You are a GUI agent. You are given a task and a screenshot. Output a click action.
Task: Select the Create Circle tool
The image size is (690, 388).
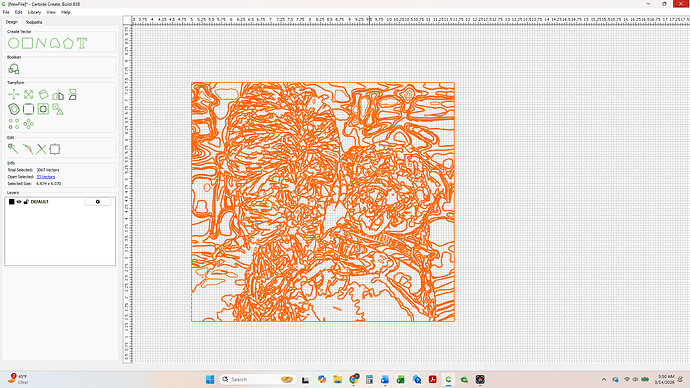pyautogui.click(x=14, y=43)
